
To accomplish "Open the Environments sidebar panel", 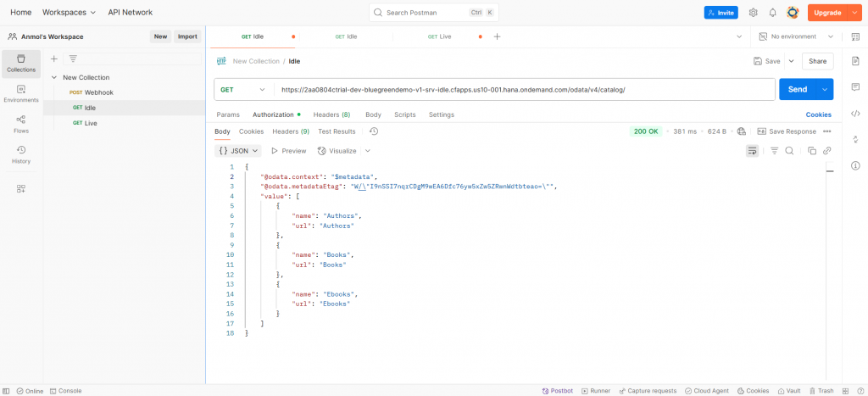I will tap(21, 94).
